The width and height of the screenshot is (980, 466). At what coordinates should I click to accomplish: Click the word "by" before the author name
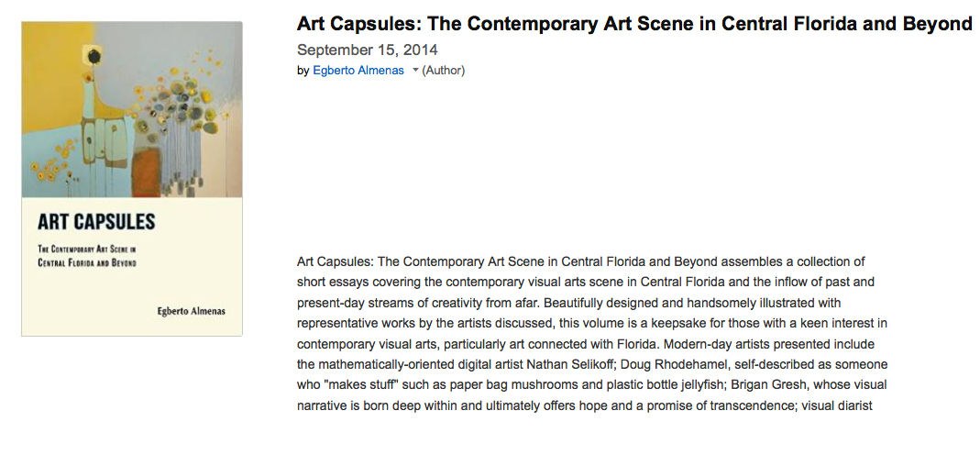coord(303,71)
